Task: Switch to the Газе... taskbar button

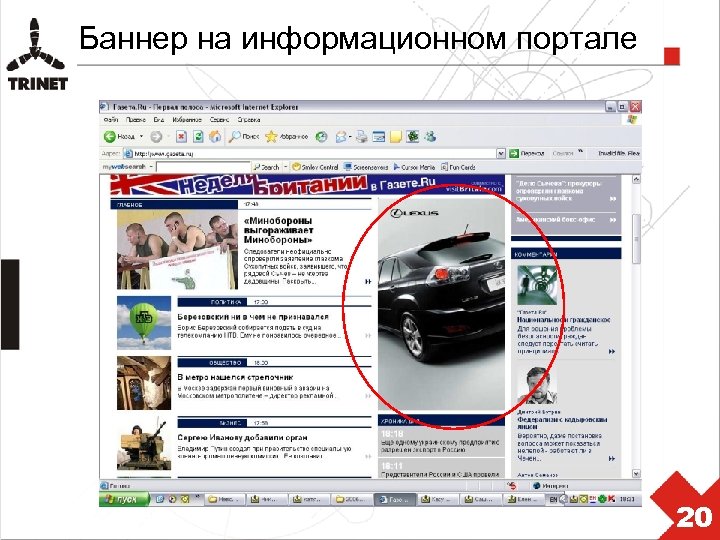Action: 395,499
